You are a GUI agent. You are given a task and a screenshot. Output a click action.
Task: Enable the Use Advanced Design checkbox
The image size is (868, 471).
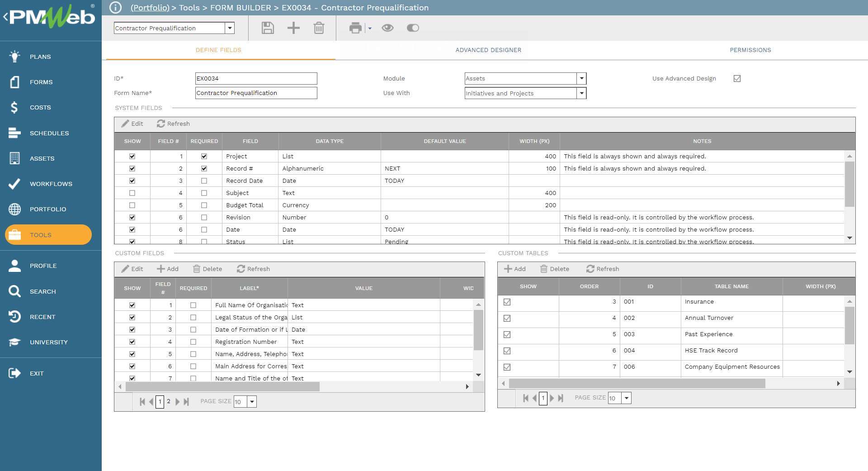tap(737, 78)
